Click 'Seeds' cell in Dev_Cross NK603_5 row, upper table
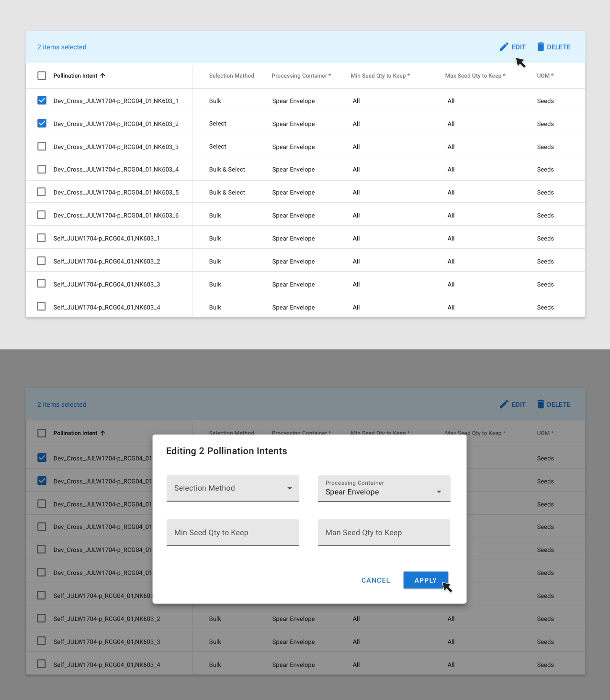The width and height of the screenshot is (610, 700). 545,193
